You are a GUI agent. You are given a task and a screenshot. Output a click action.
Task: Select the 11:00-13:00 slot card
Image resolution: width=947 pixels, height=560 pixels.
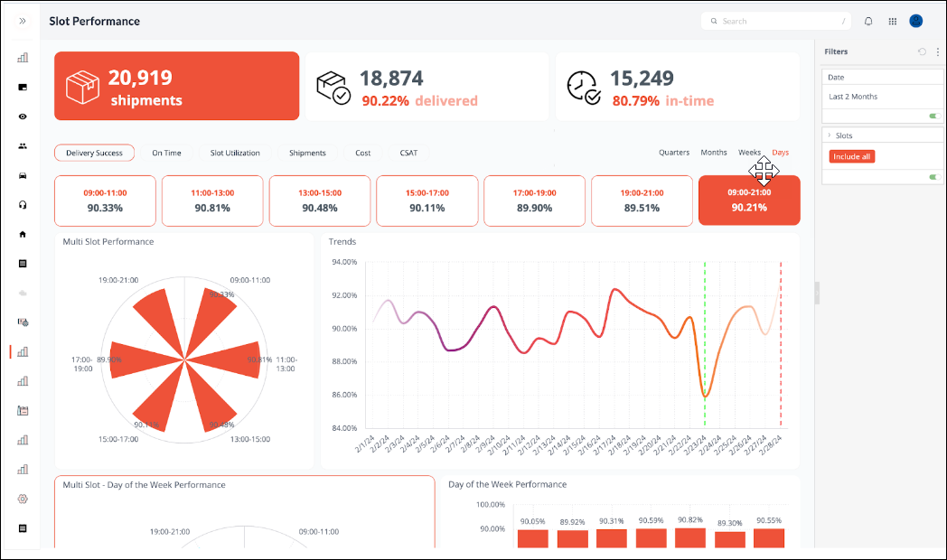point(212,201)
